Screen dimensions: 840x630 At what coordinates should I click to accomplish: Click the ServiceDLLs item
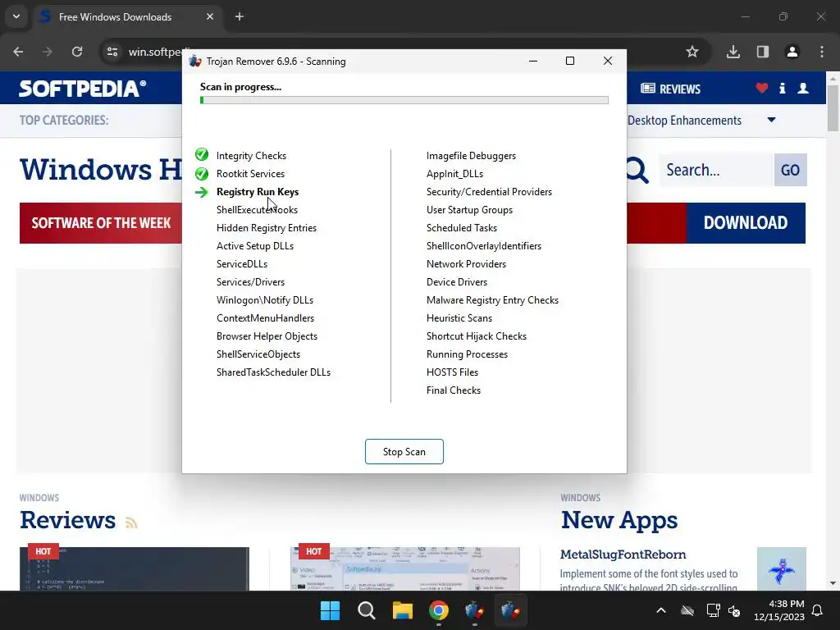(242, 264)
